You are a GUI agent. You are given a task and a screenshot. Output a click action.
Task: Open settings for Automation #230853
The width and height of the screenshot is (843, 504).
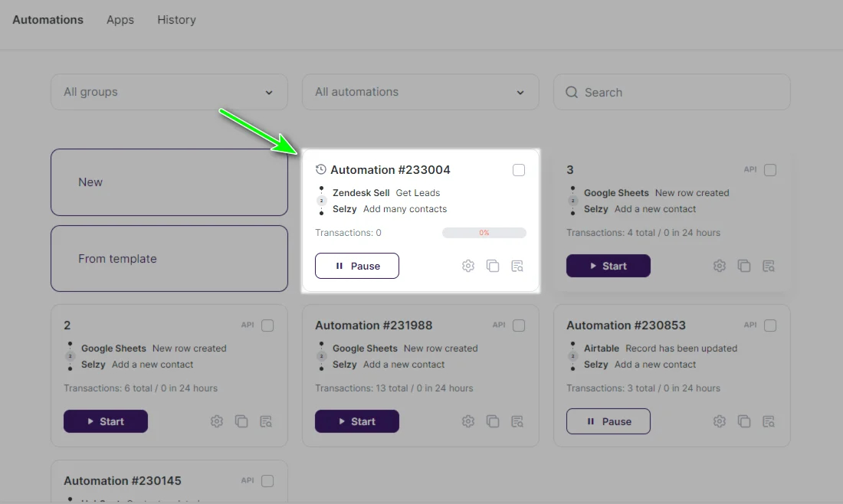720,421
